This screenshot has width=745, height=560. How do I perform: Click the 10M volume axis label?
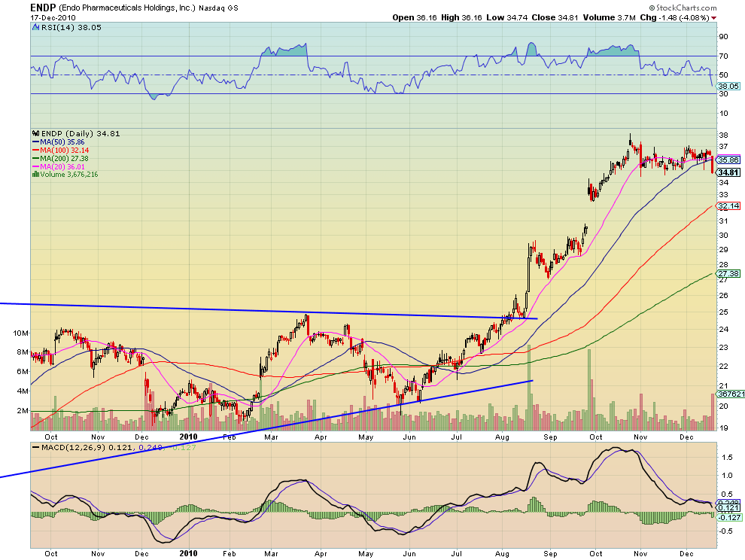coord(21,333)
